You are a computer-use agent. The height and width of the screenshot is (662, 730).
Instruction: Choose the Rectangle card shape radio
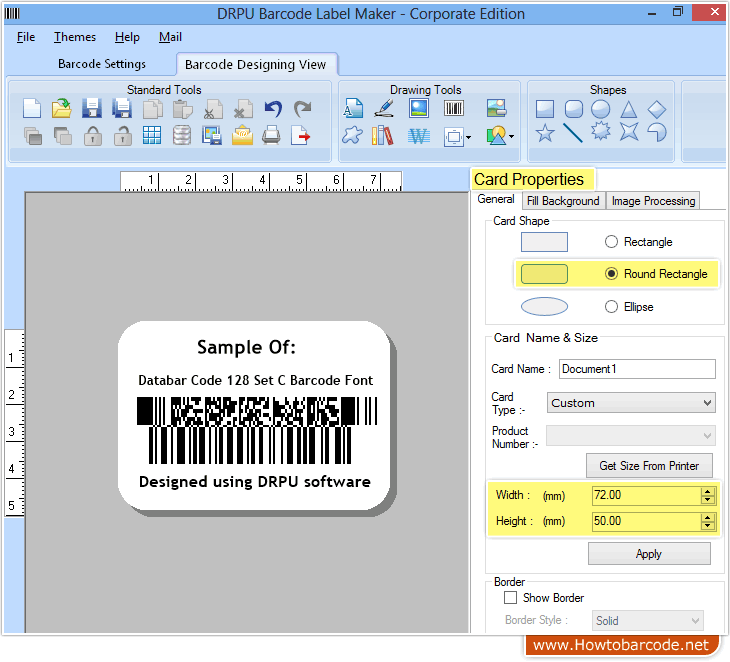pos(611,242)
